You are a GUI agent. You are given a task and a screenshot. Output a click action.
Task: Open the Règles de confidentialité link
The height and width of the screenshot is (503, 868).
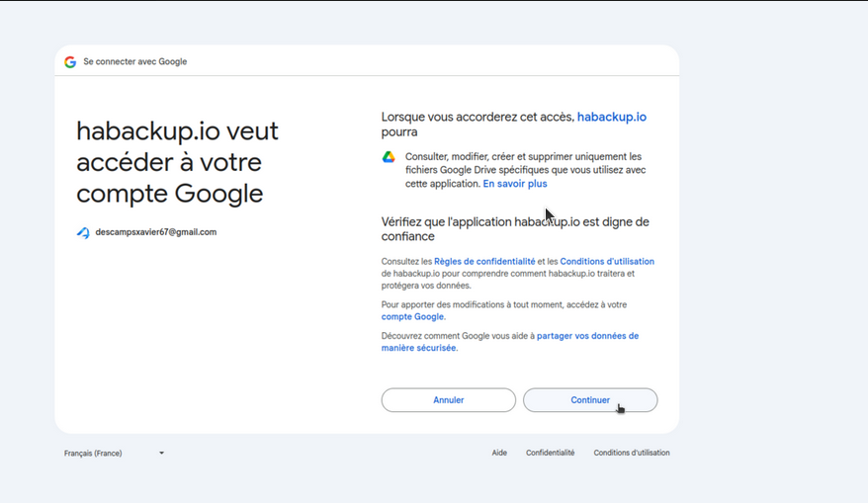click(x=484, y=261)
